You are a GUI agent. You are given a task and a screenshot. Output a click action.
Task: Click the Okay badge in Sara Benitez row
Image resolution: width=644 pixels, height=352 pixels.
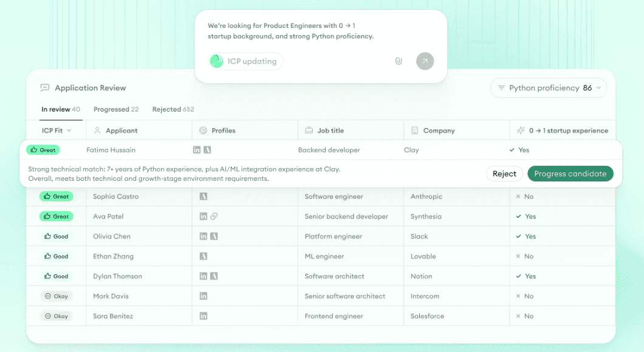(x=57, y=316)
